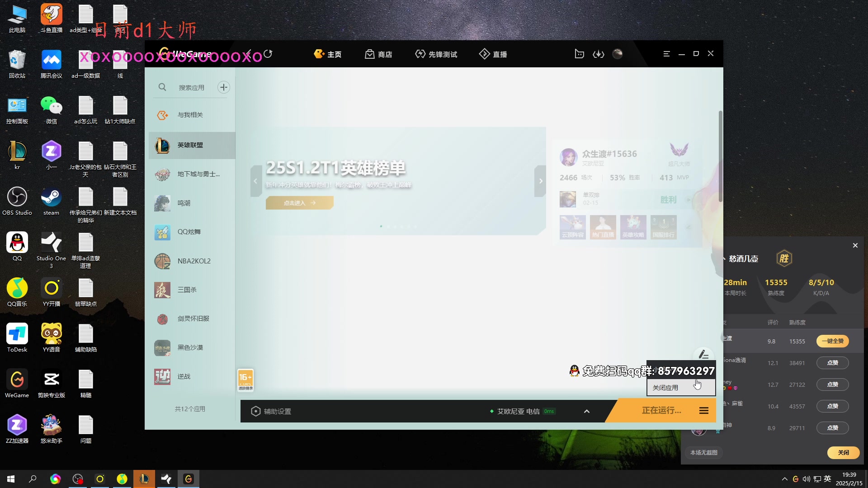The width and height of the screenshot is (868, 488).
Task: Click the search icon in sidebar
Action: tap(162, 87)
